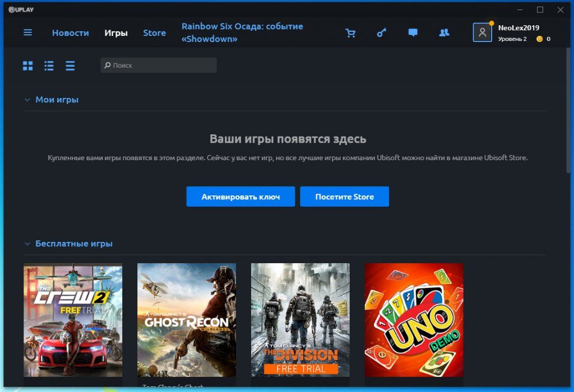Screen dimensions: 574x392
Task: Open the shopping cart
Action: coord(350,33)
